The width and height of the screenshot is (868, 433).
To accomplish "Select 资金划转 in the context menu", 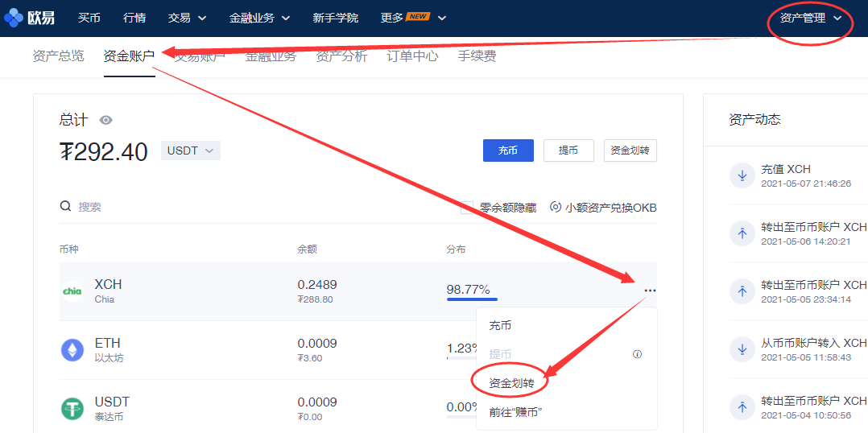I will (x=511, y=383).
